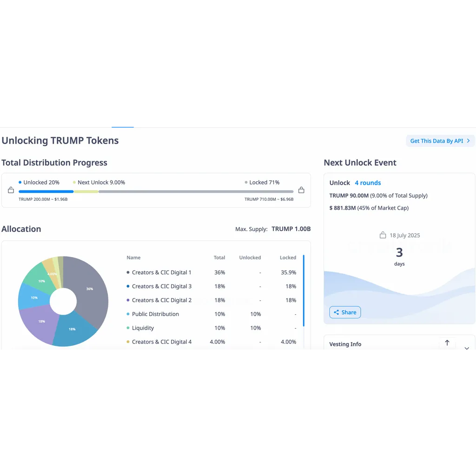Viewport: 476px width, 476px height.
Task: Click the lock icon beside 18 July 2025
Action: pos(383,235)
